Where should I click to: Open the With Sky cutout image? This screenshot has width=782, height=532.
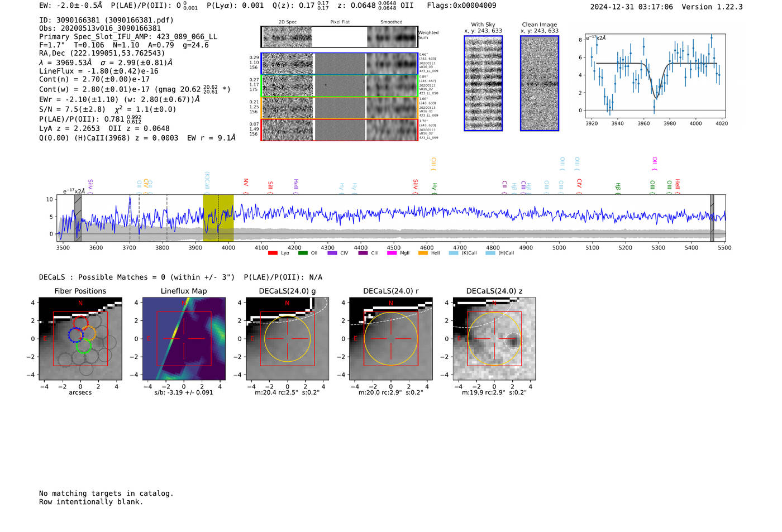(483, 83)
